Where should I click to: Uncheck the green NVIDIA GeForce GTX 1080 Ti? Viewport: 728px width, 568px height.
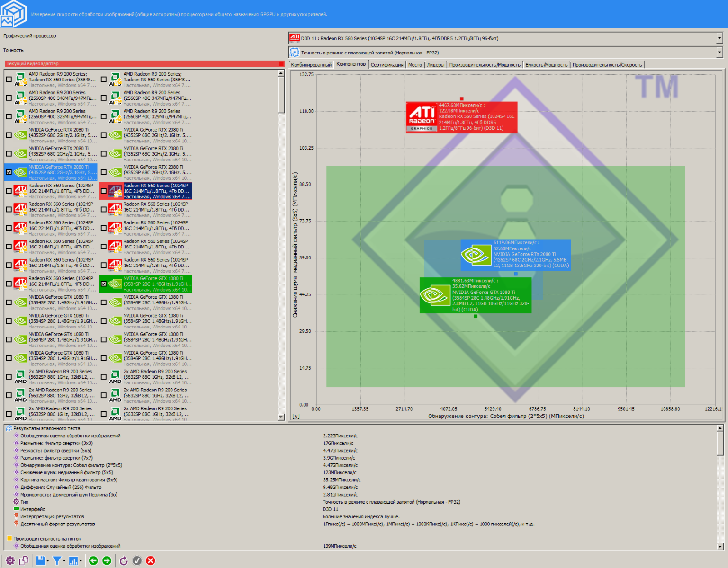click(104, 284)
